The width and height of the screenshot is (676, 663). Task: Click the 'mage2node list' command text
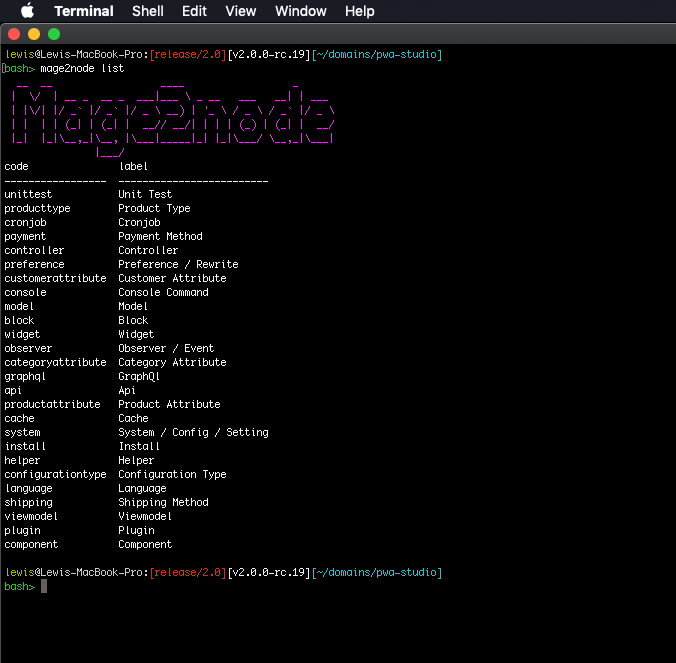82,69
